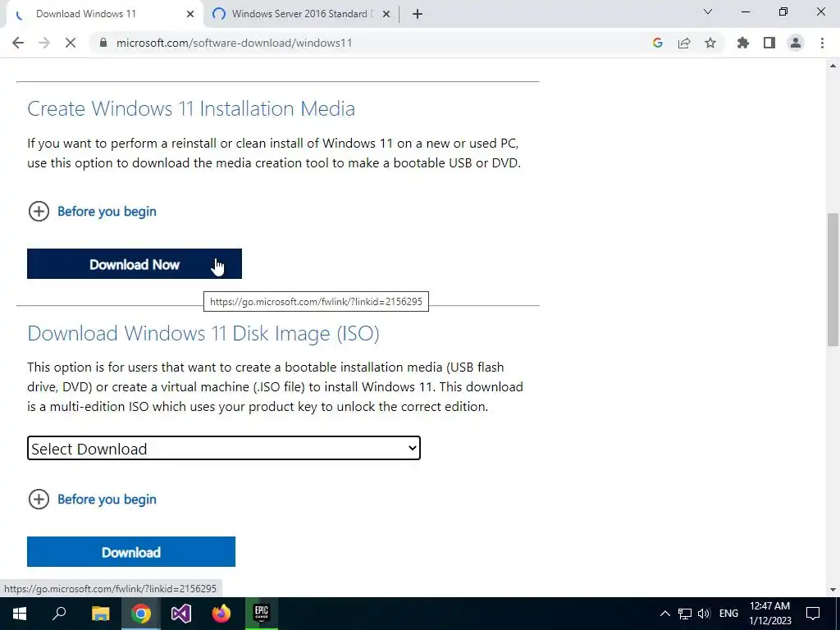Go back to the previous page
This screenshot has height=630, width=840.
pyautogui.click(x=18, y=43)
